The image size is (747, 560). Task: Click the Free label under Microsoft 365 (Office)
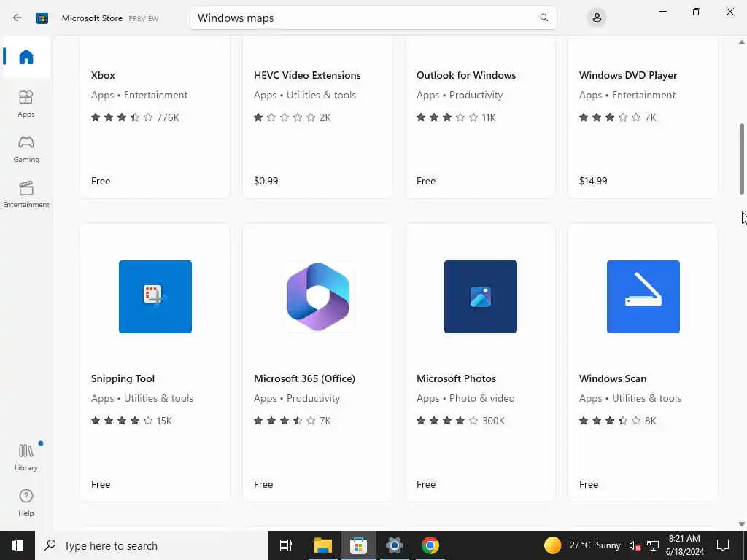(263, 484)
